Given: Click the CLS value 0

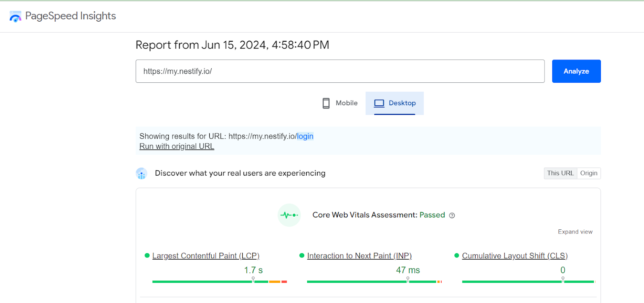Looking at the screenshot, I should (563, 270).
